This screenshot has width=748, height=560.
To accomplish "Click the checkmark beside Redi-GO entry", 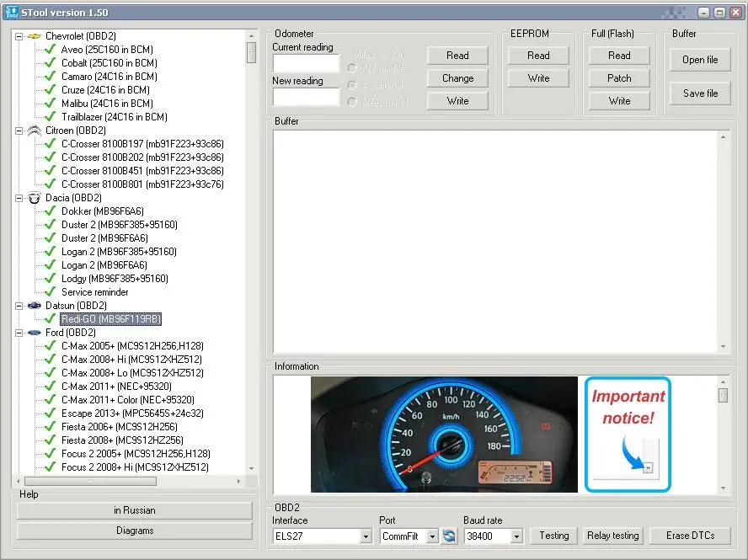I will [50, 318].
